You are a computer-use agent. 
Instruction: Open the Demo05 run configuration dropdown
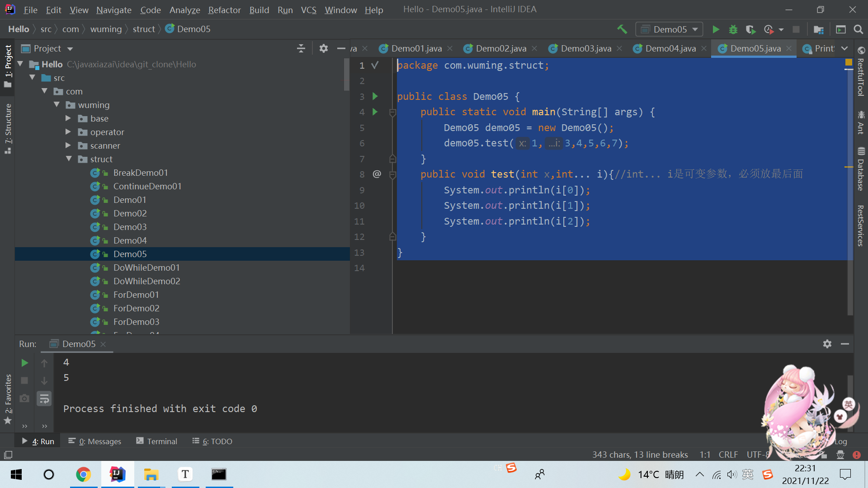pos(669,29)
